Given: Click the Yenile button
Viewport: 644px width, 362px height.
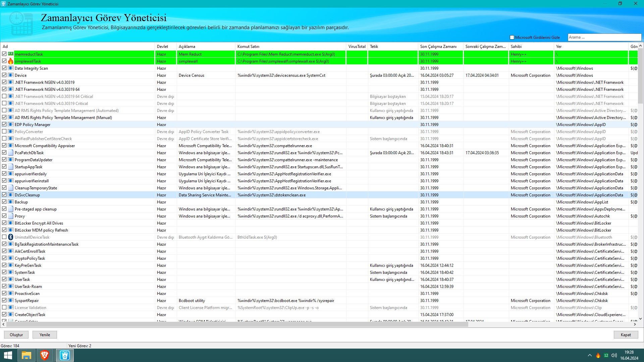Looking at the screenshot, I should click(45, 335).
